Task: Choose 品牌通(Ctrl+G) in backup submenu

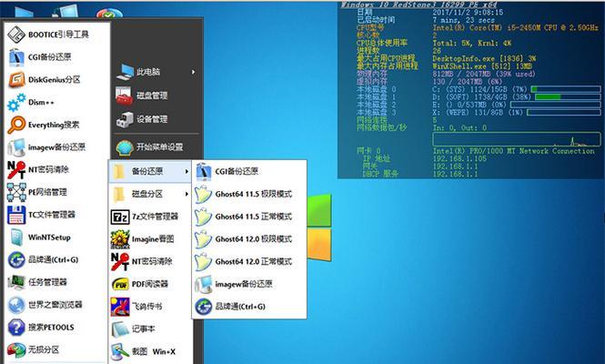Action: click(x=249, y=307)
